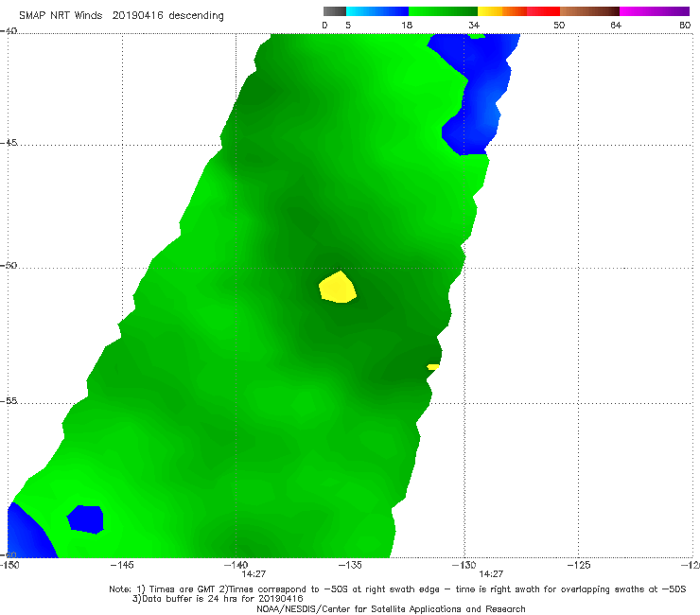Click the color scale label '5'

pos(348,25)
